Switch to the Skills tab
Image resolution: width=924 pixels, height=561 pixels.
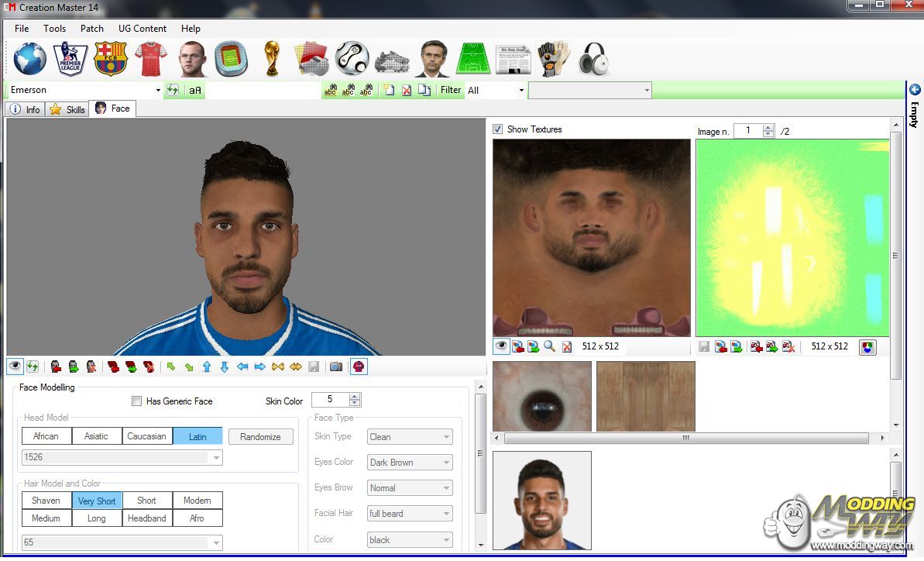coord(67,109)
